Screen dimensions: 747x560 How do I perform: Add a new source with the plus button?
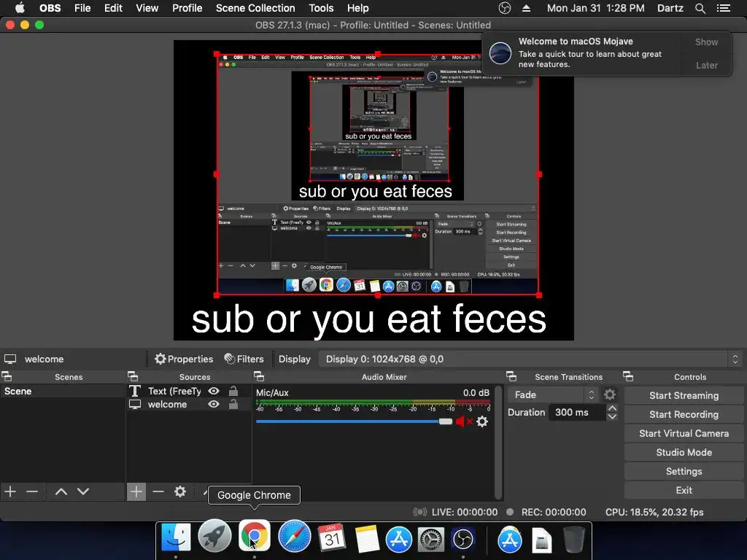pyautogui.click(x=136, y=491)
